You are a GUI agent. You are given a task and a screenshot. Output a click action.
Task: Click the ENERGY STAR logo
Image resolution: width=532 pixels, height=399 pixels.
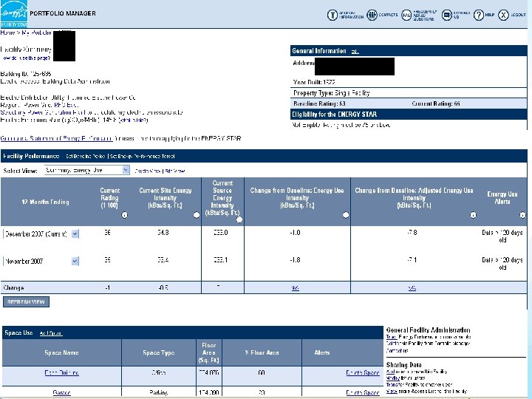tap(14, 14)
